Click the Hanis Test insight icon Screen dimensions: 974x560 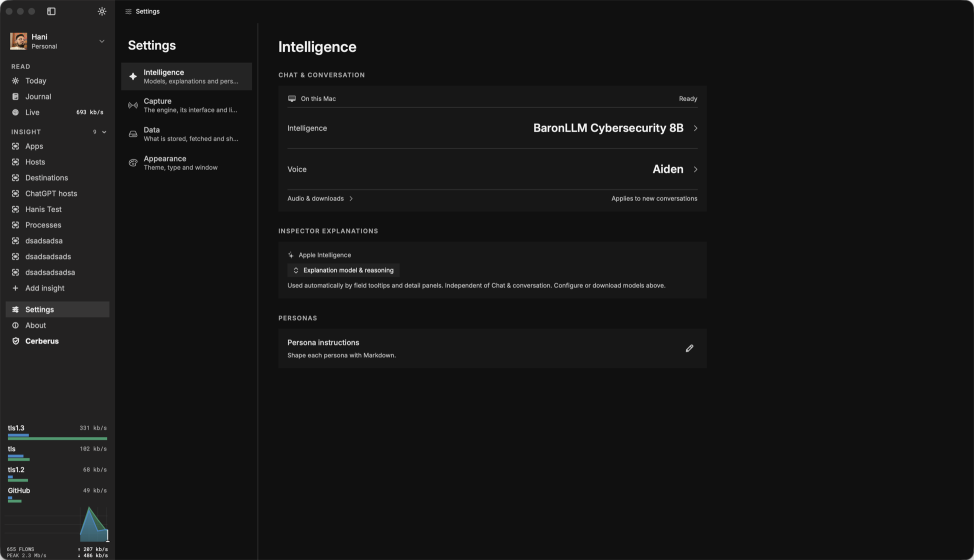(15, 209)
